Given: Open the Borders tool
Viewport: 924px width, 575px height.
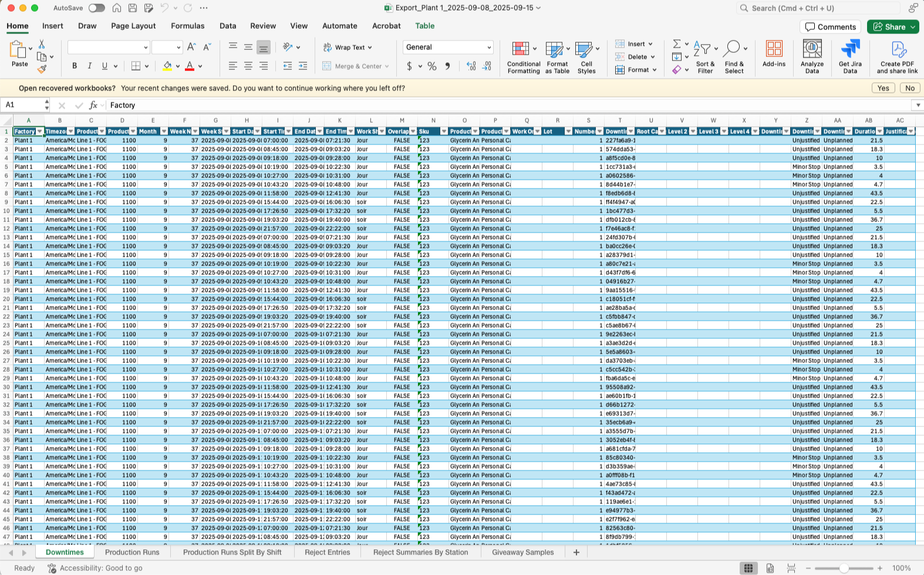Looking at the screenshot, I should 136,66.
